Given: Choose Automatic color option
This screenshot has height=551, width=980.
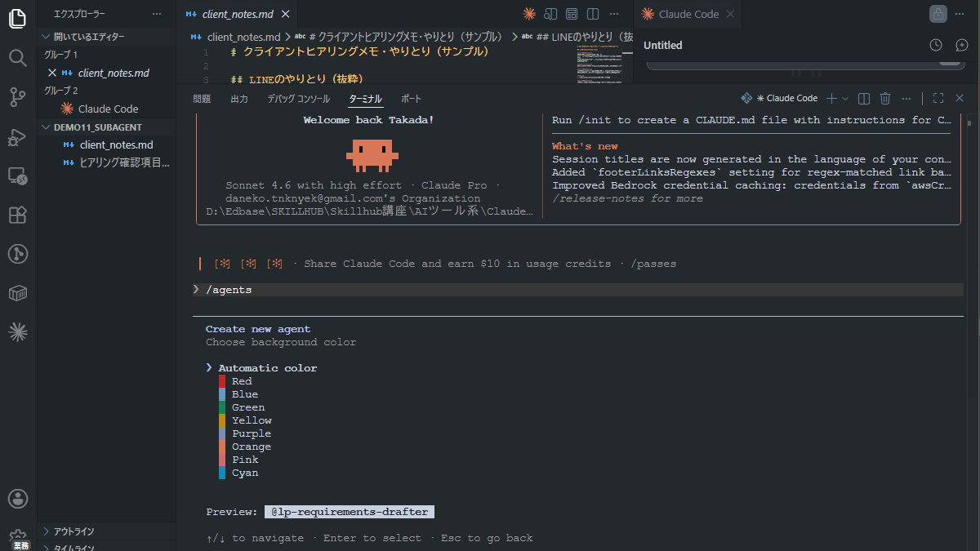Looking at the screenshot, I should [x=267, y=368].
